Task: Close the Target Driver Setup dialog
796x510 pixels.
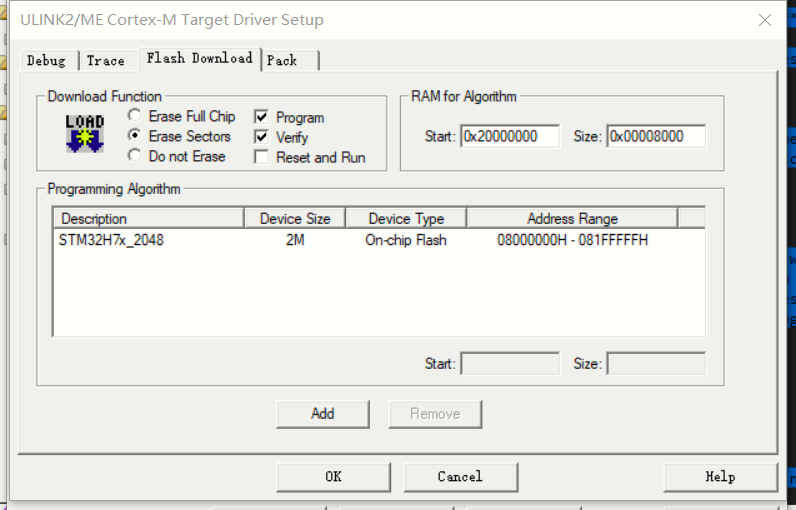Action: pyautogui.click(x=765, y=20)
